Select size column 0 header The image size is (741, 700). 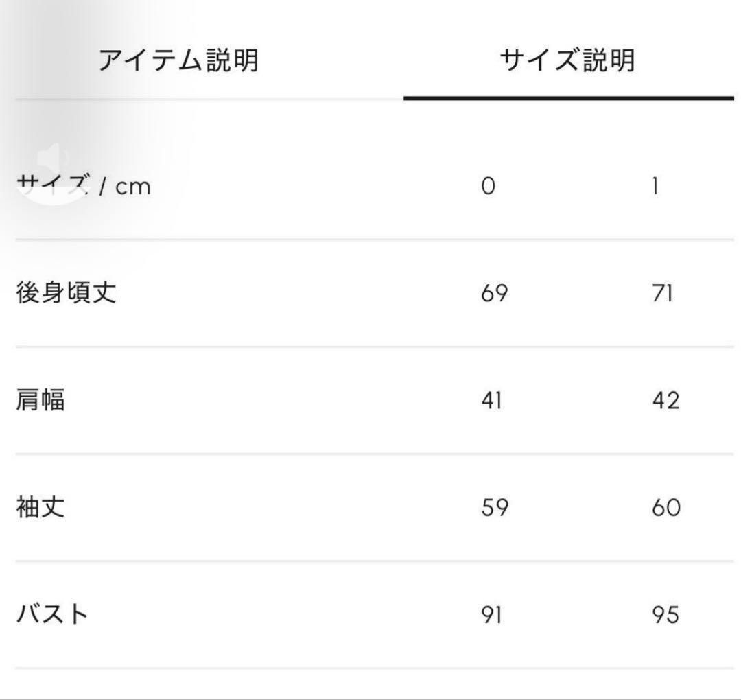pyautogui.click(x=489, y=185)
